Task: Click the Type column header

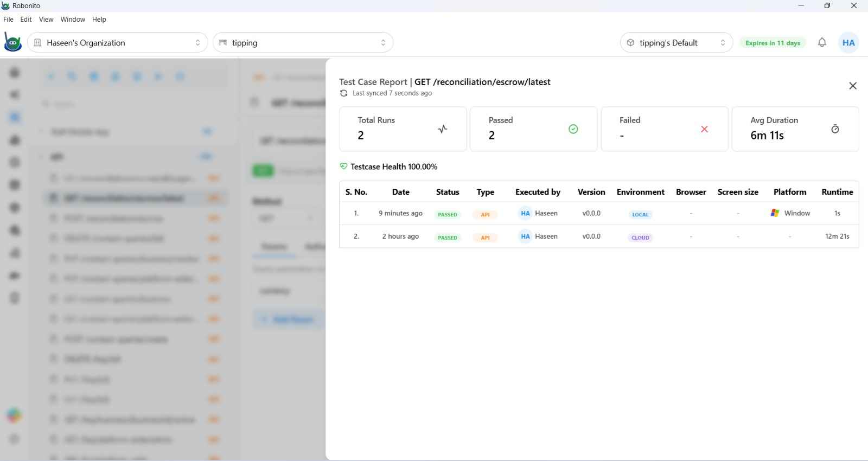Action: click(485, 192)
